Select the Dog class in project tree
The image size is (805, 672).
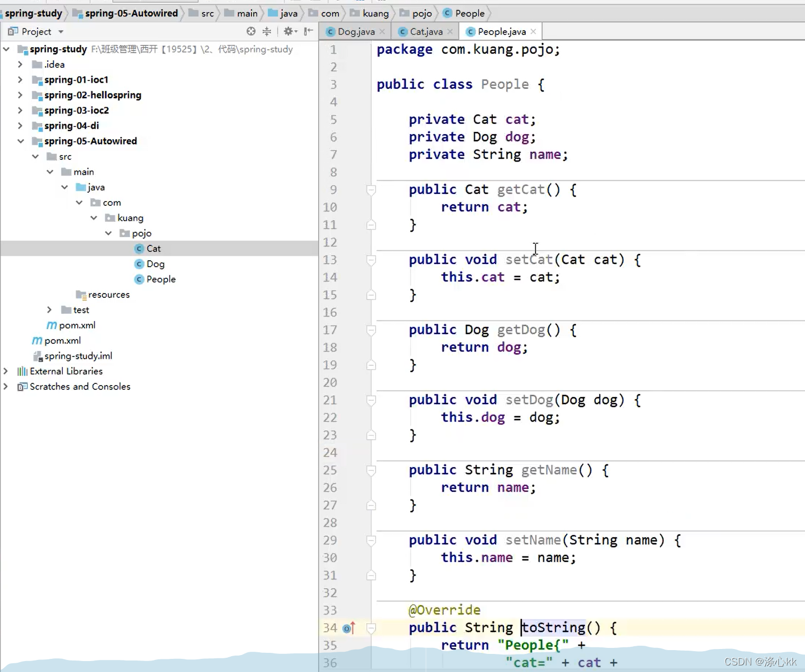click(156, 264)
